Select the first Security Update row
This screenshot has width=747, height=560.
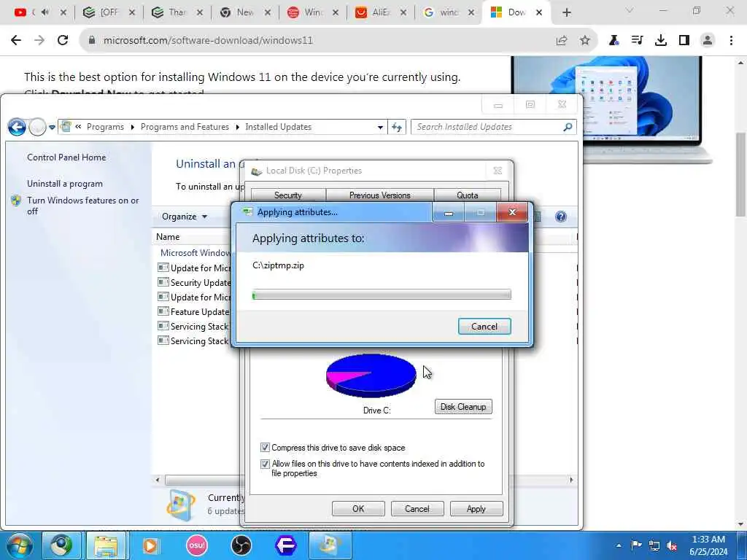(x=194, y=283)
